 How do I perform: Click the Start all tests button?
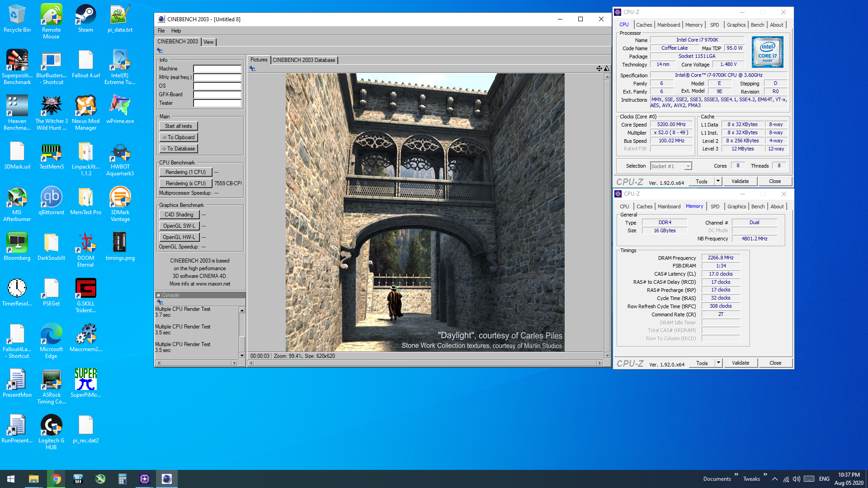(x=178, y=126)
